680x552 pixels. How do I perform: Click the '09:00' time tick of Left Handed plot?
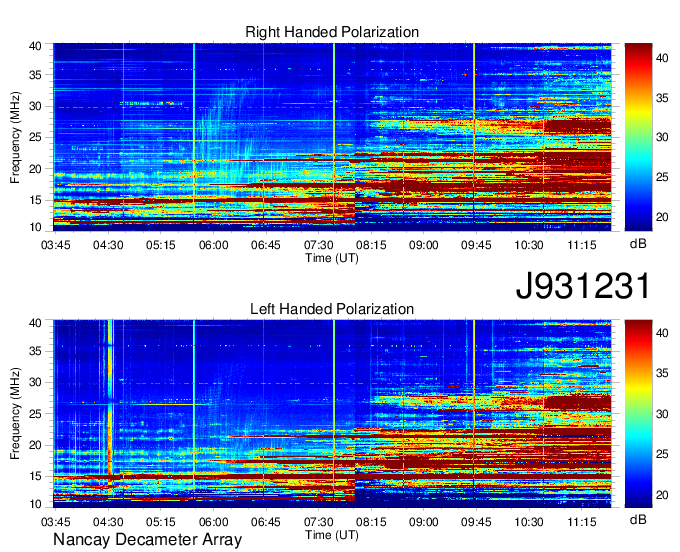click(424, 522)
